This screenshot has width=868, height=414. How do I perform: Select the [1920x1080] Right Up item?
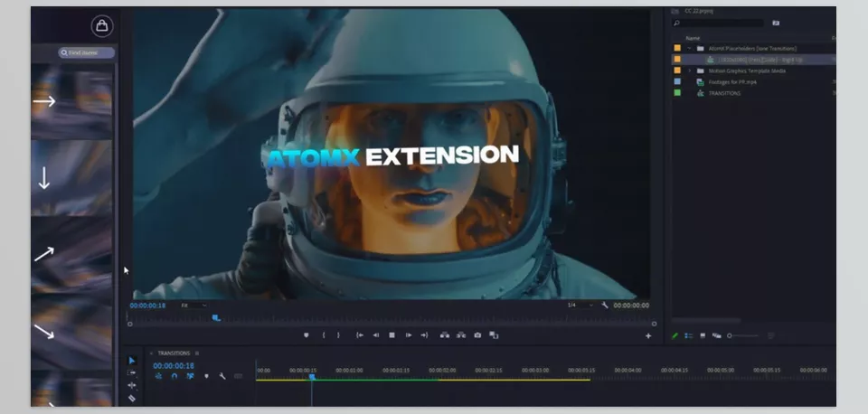pos(753,60)
